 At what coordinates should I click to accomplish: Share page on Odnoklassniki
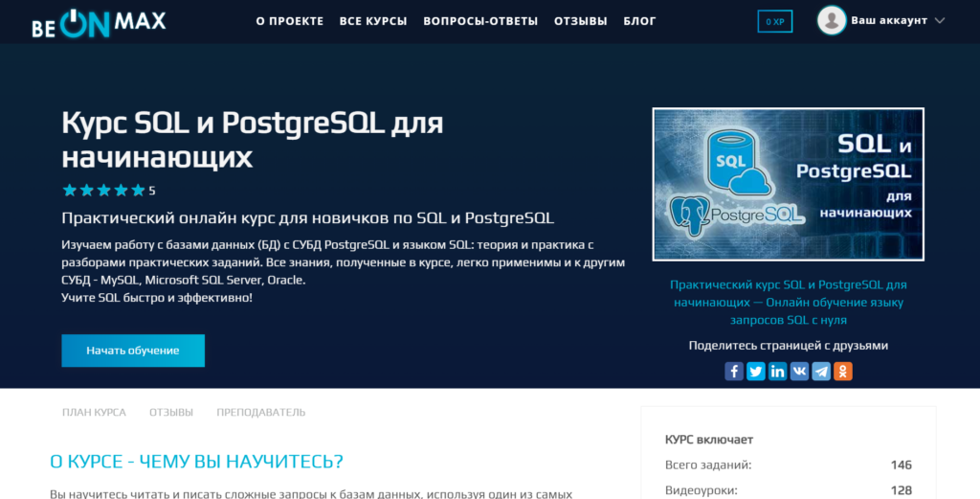coord(843,372)
